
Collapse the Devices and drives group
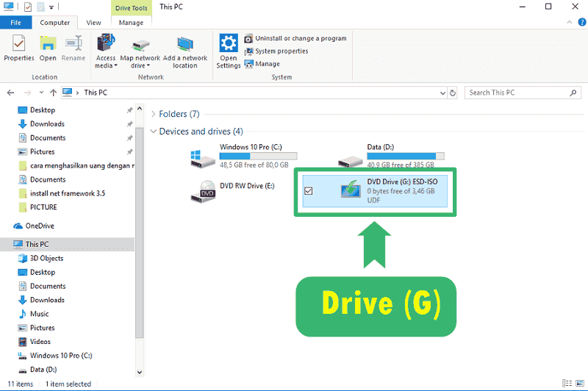point(153,132)
